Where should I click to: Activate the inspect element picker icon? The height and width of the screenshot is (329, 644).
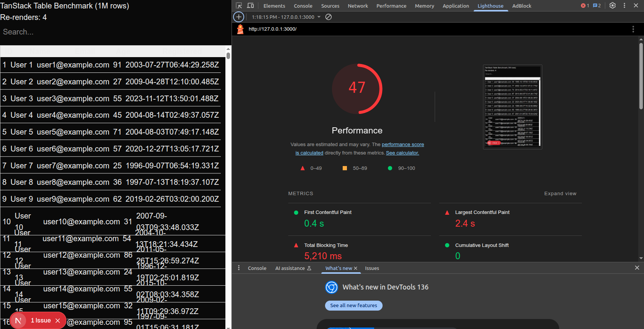(x=239, y=5)
